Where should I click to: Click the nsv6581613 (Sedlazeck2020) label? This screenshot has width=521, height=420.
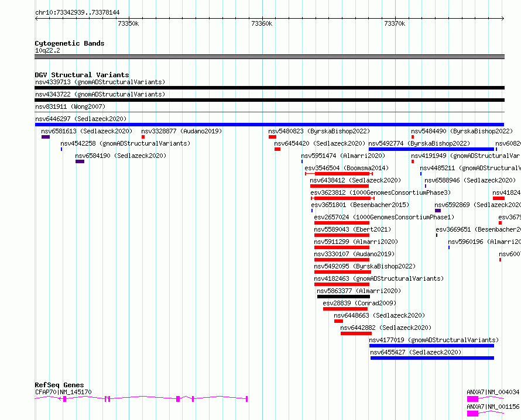click(x=87, y=131)
